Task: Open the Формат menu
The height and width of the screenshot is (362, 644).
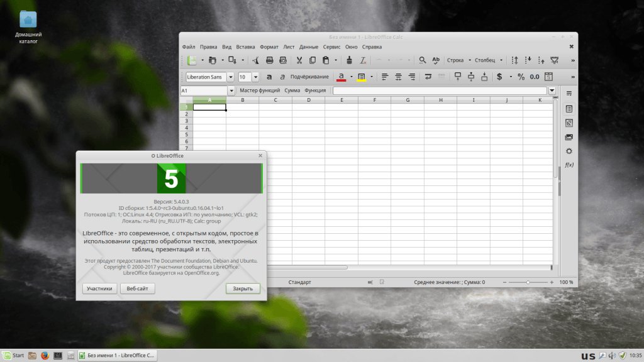Action: click(x=269, y=47)
